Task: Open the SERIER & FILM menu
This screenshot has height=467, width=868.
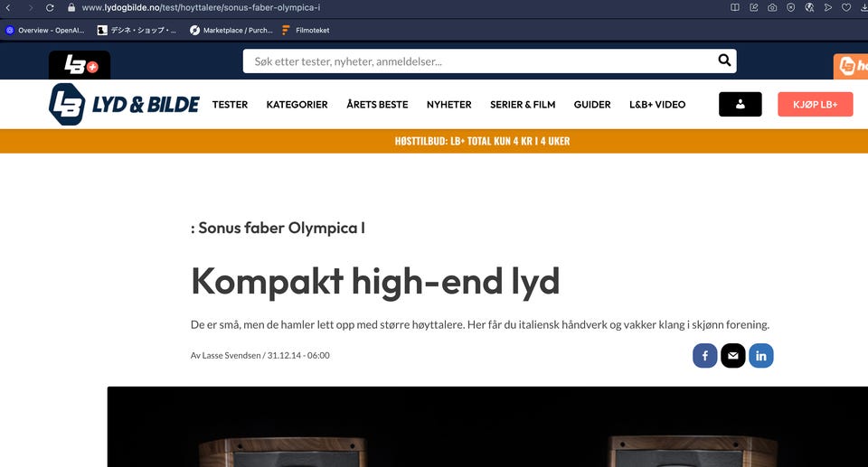Action: [523, 105]
